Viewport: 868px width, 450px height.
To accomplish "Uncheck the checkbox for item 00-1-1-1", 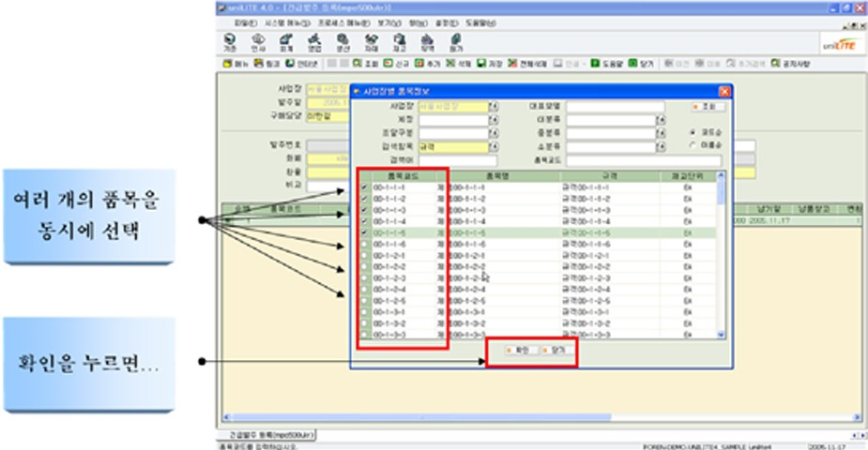I will click(364, 187).
